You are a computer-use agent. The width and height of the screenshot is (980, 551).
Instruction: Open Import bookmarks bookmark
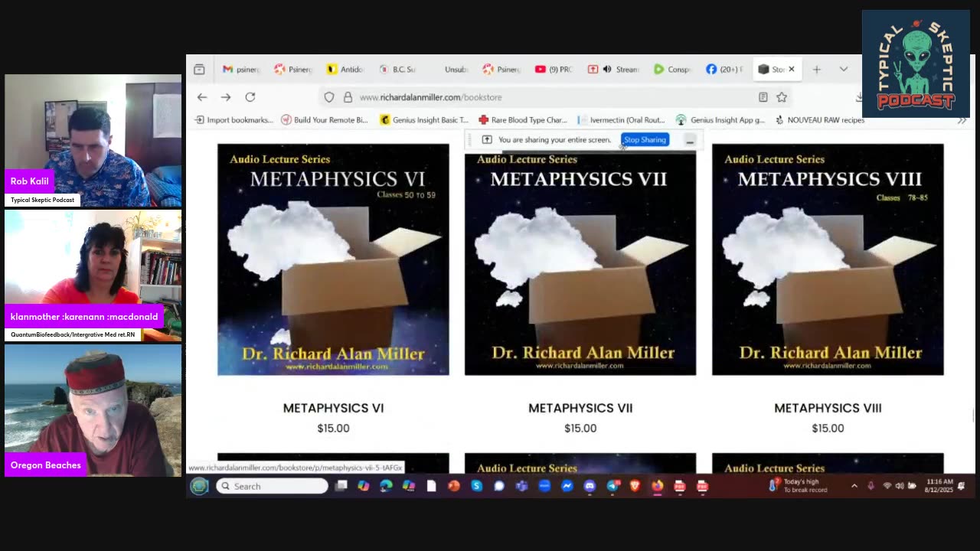[x=234, y=120]
